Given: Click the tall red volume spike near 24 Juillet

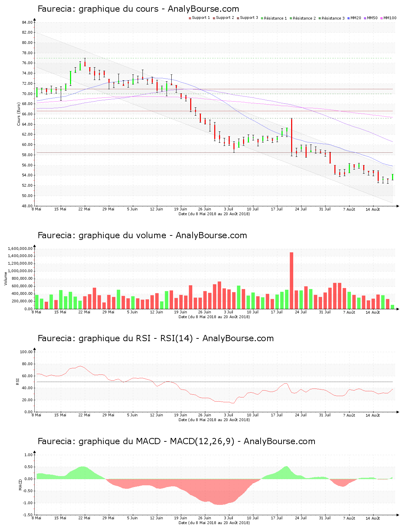Looking at the screenshot, I should tap(291, 280).
